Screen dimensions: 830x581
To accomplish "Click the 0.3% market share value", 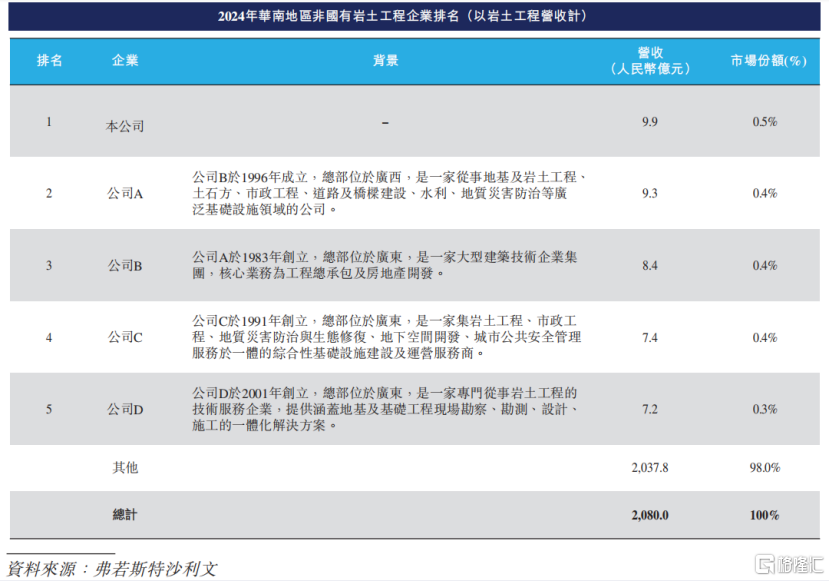I will (766, 409).
